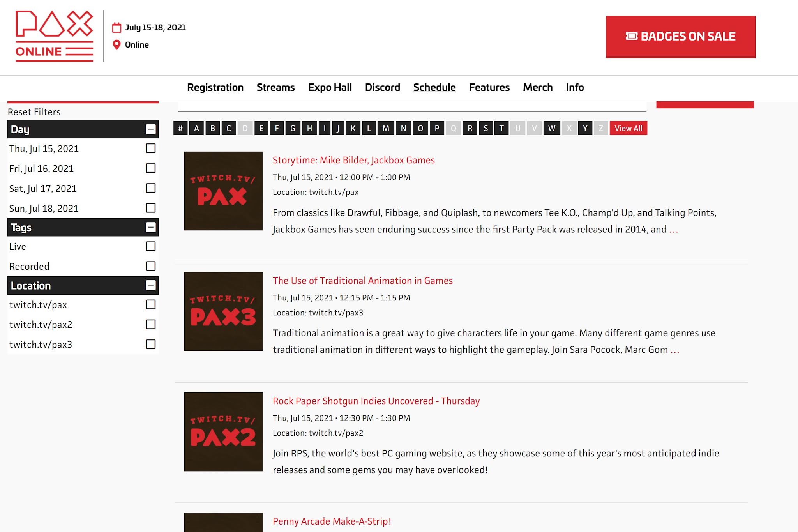798x532 pixels.
Task: Collapse the Location filter section
Action: click(x=150, y=285)
